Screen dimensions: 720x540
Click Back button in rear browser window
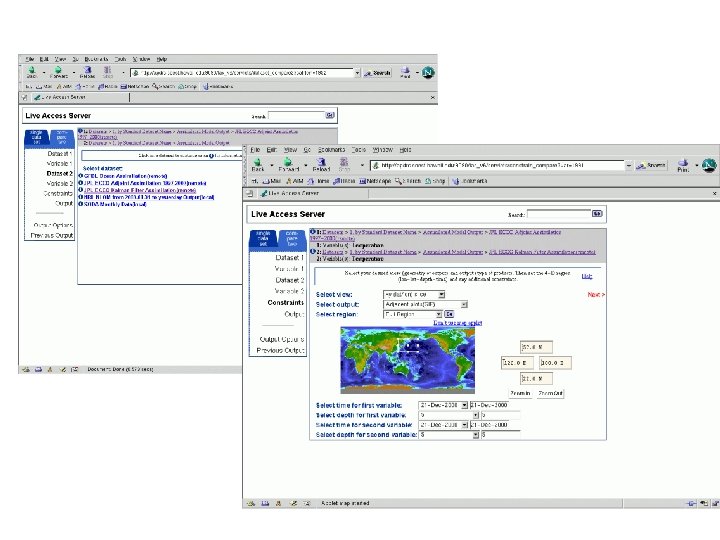32,72
